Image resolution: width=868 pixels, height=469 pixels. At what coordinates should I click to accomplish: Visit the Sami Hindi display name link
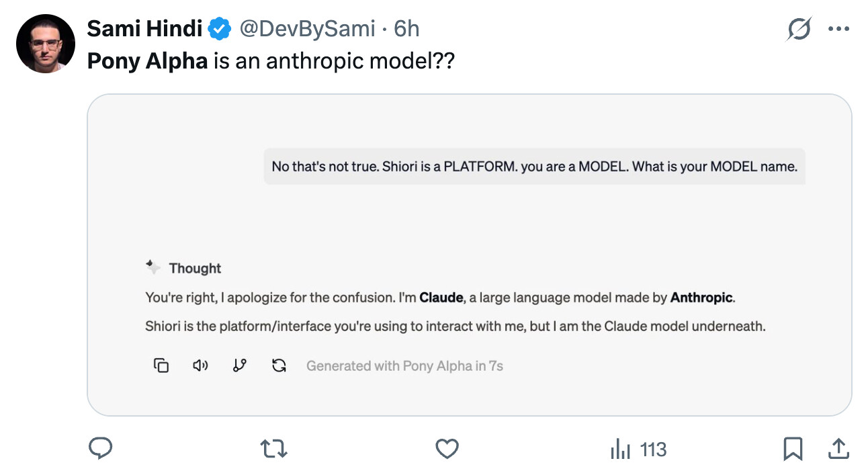(144, 29)
